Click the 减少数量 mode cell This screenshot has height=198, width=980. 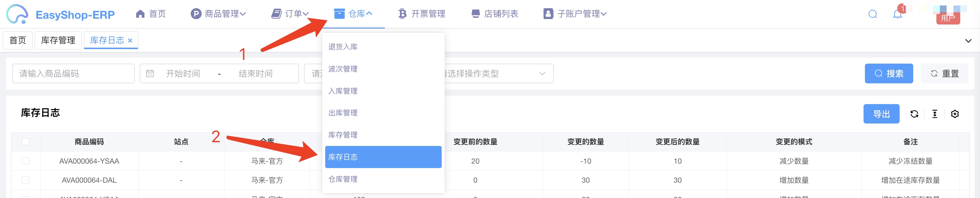tap(794, 161)
